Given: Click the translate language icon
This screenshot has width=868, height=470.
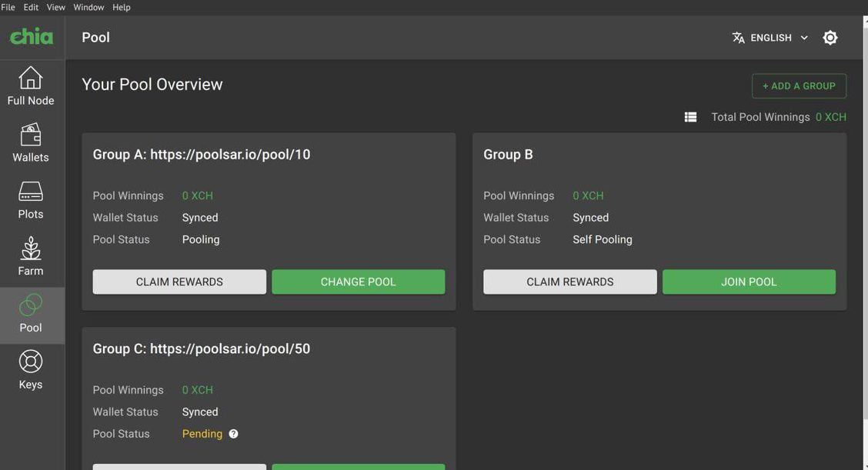Looking at the screenshot, I should pyautogui.click(x=738, y=38).
